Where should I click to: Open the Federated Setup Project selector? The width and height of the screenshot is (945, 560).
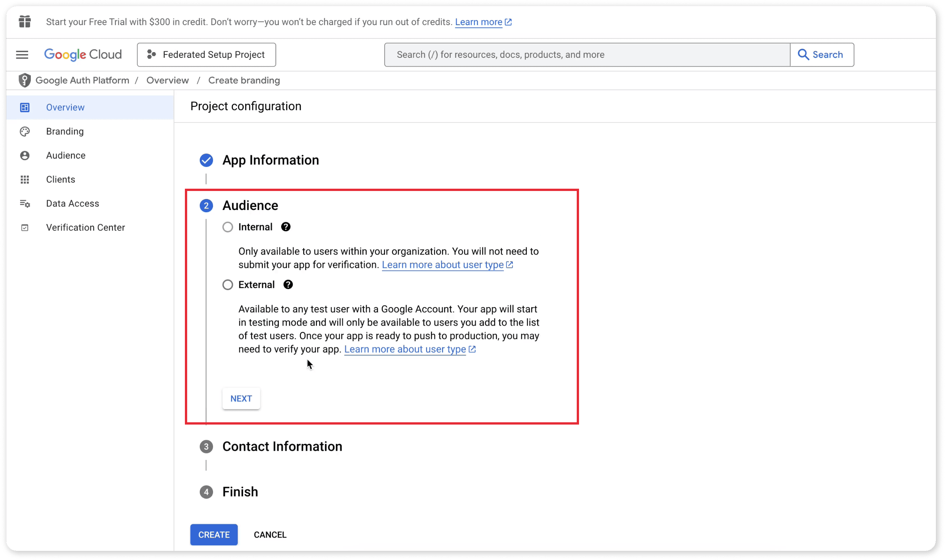pos(206,55)
